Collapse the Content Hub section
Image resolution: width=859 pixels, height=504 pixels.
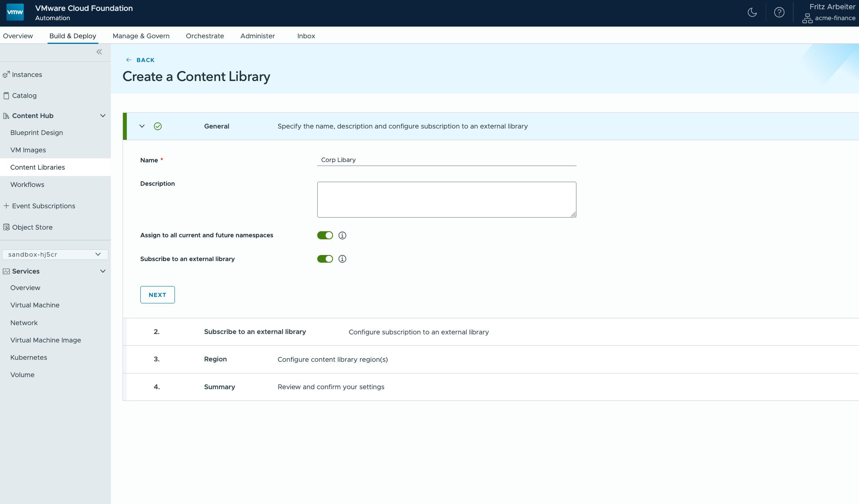[x=103, y=116]
